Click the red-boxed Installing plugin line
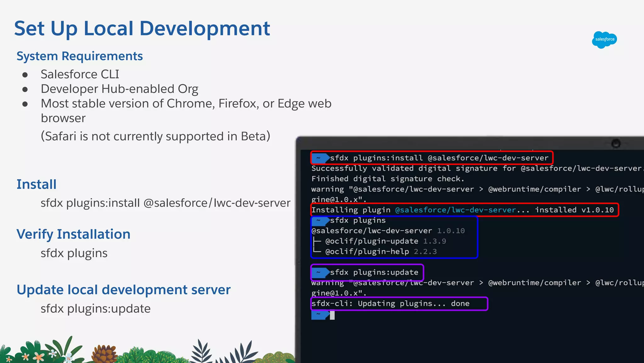 tap(462, 210)
